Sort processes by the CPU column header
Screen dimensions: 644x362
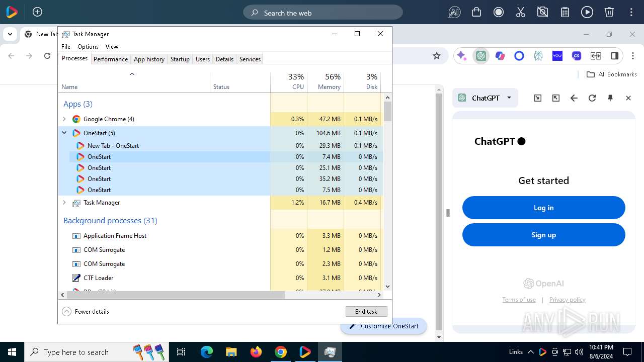[x=289, y=81]
